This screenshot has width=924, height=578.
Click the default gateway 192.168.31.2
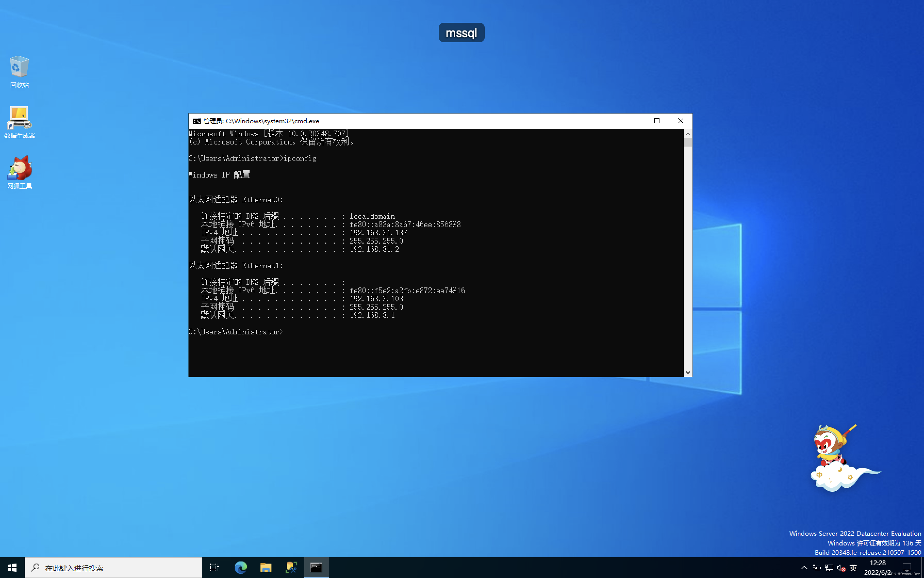point(374,249)
